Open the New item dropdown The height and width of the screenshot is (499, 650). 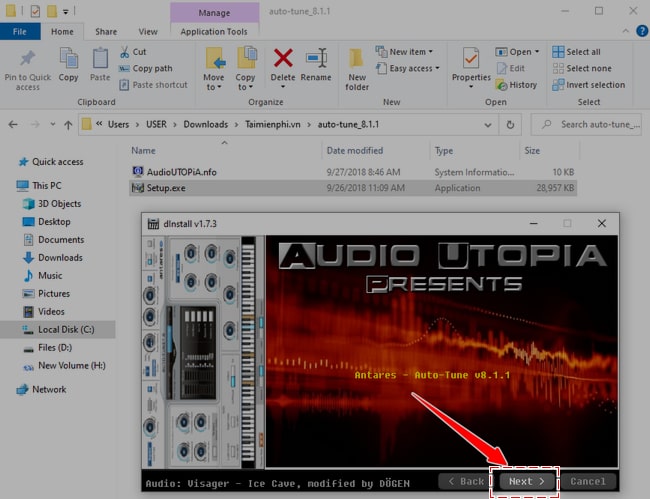tap(404, 52)
